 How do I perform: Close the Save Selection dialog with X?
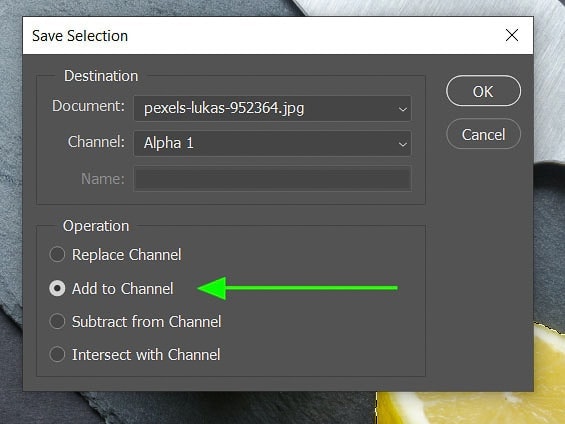(x=512, y=35)
